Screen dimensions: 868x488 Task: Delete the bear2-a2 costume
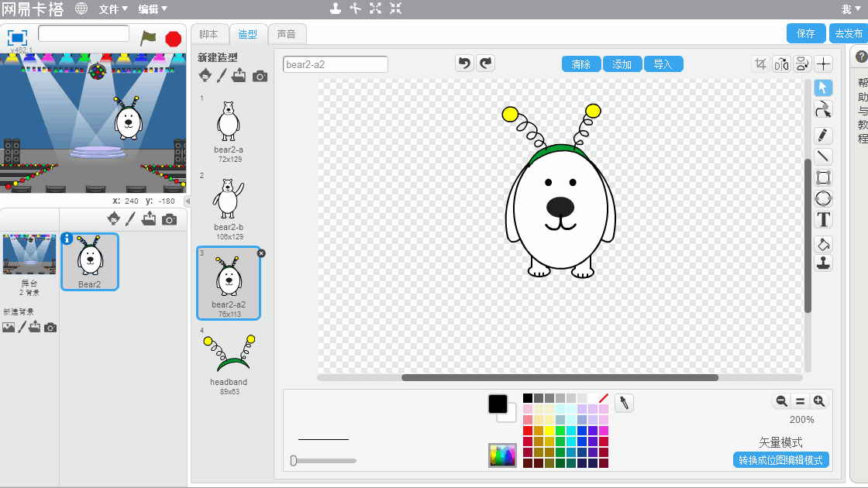pos(261,253)
